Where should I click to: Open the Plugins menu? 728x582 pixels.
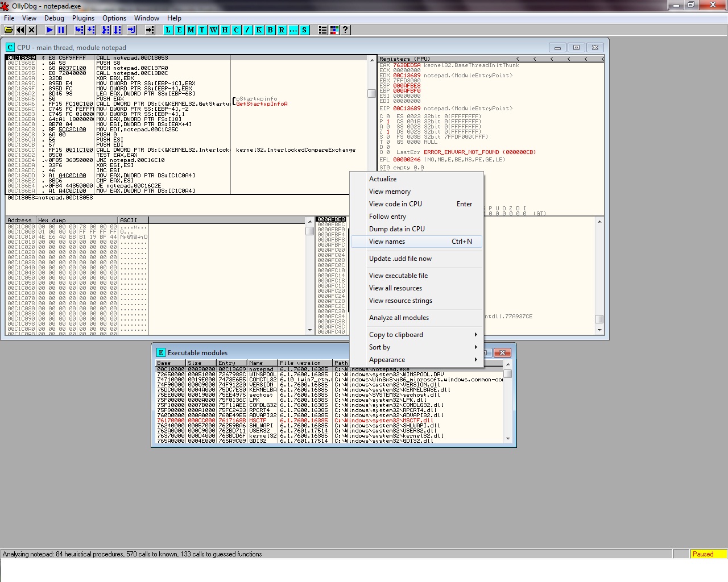(x=83, y=18)
